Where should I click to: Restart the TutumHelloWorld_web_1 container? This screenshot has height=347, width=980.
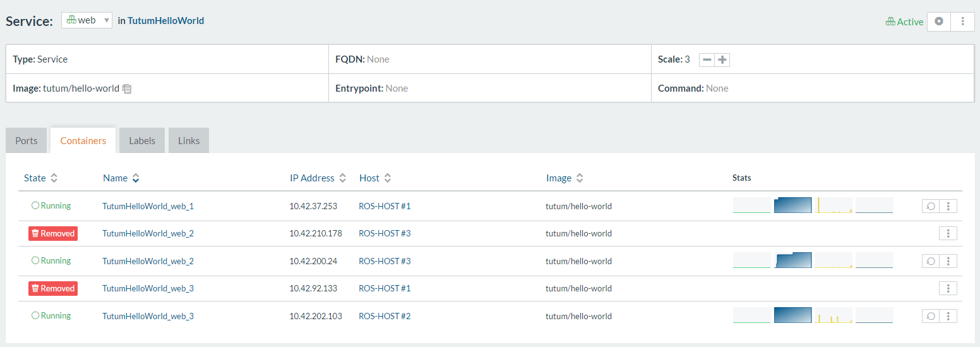point(931,206)
